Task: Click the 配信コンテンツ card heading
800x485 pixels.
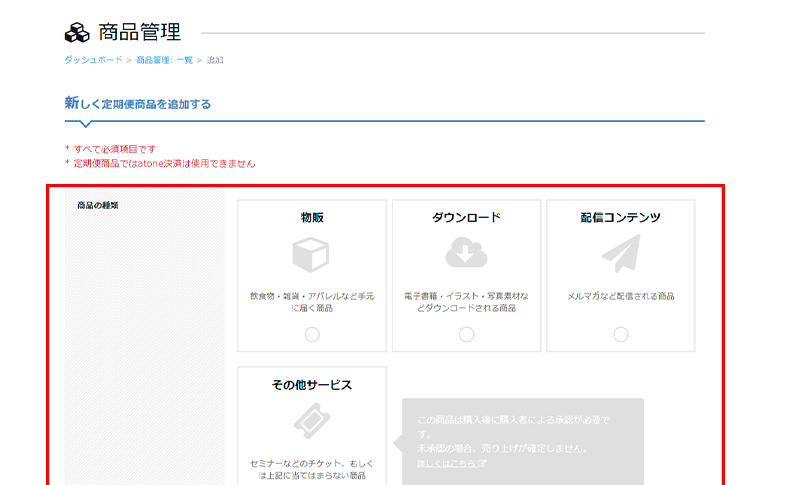Action: [620, 217]
